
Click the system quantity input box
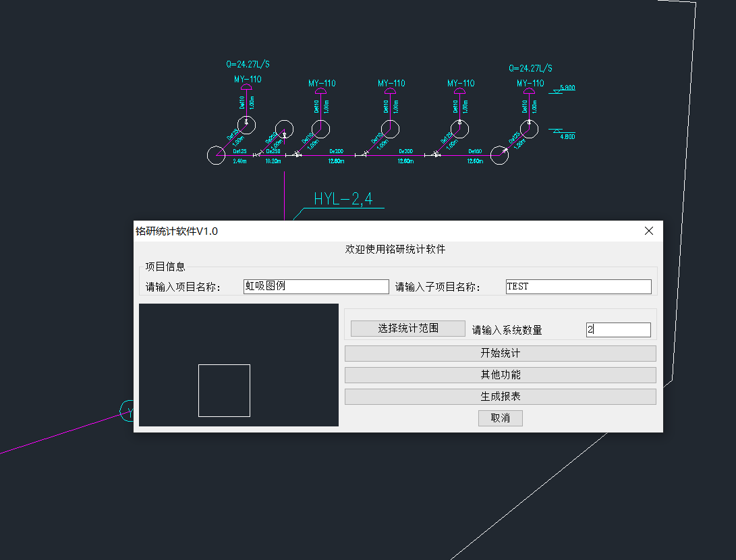pyautogui.click(x=618, y=330)
